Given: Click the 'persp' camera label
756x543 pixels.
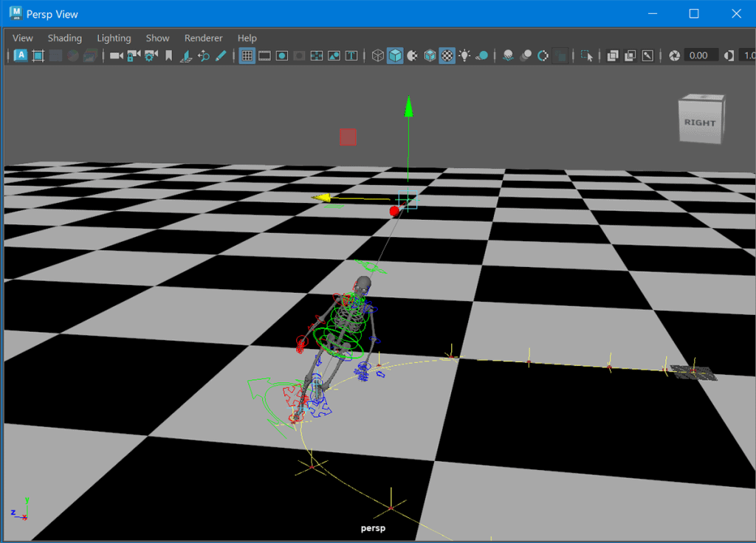Looking at the screenshot, I should click(x=373, y=528).
